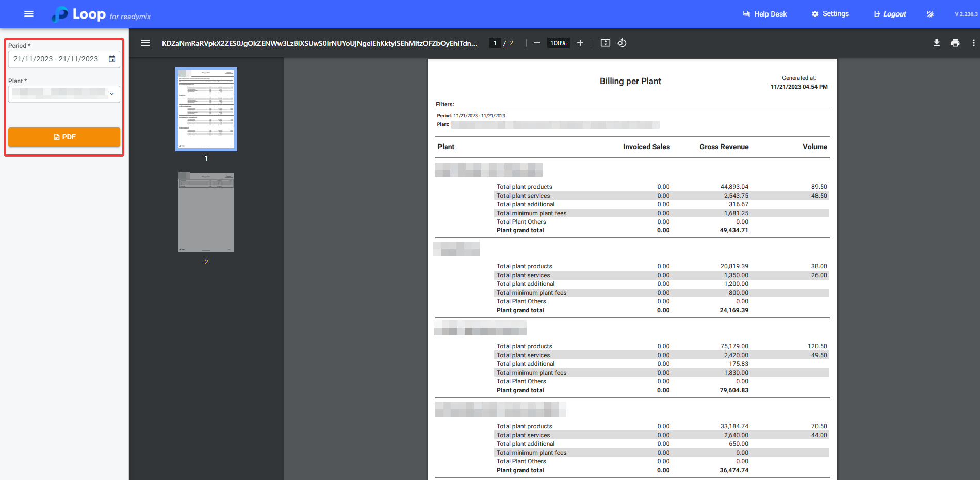Viewport: 980px width, 480px height.
Task: Download the Billing per Plant PDF
Action: pyautogui.click(x=936, y=43)
